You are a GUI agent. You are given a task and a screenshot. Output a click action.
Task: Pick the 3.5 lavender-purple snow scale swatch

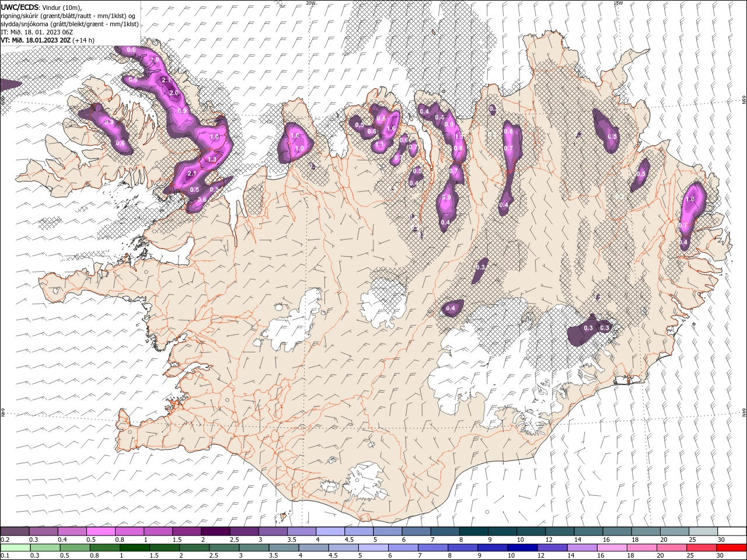[x=302, y=531]
